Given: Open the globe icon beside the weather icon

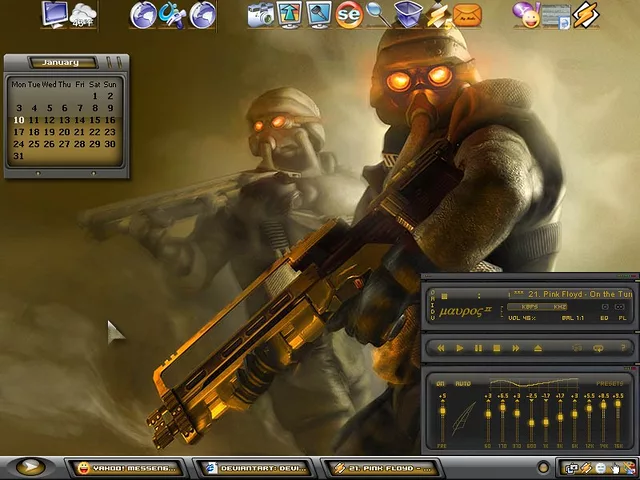Looking at the screenshot, I should point(143,15).
